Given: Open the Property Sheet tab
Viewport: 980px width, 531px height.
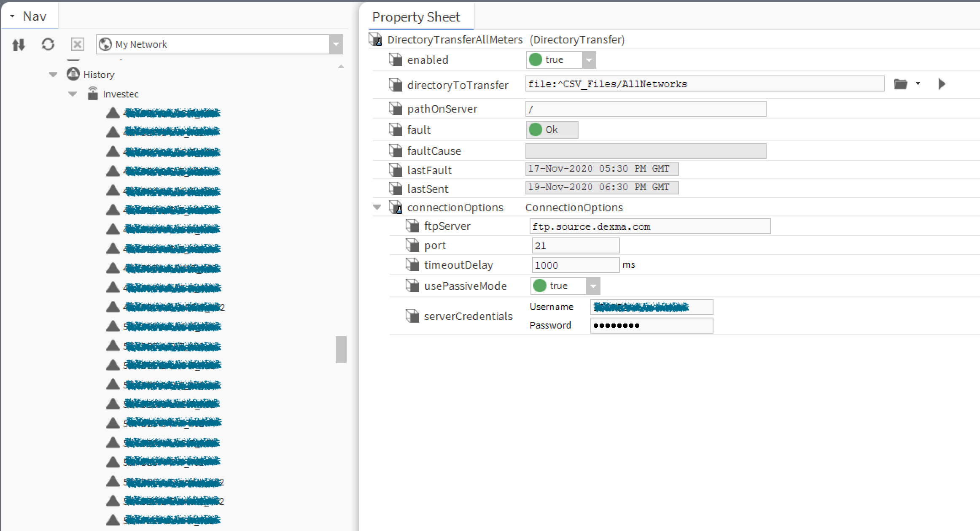Looking at the screenshot, I should coord(416,17).
